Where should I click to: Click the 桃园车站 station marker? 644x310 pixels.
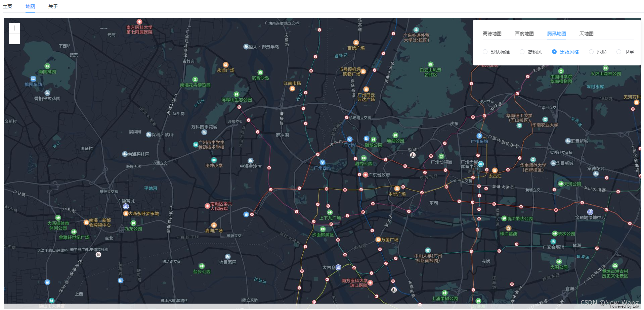click(x=33, y=79)
